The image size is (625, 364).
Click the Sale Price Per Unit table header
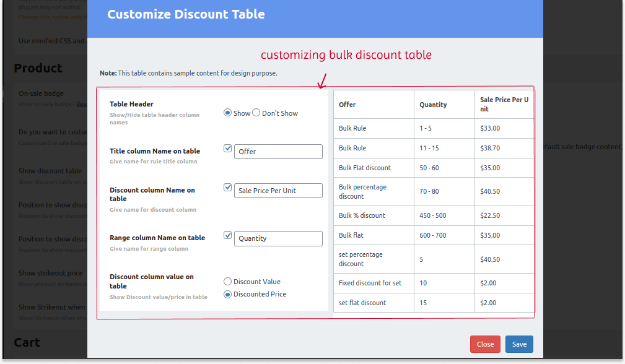point(503,104)
